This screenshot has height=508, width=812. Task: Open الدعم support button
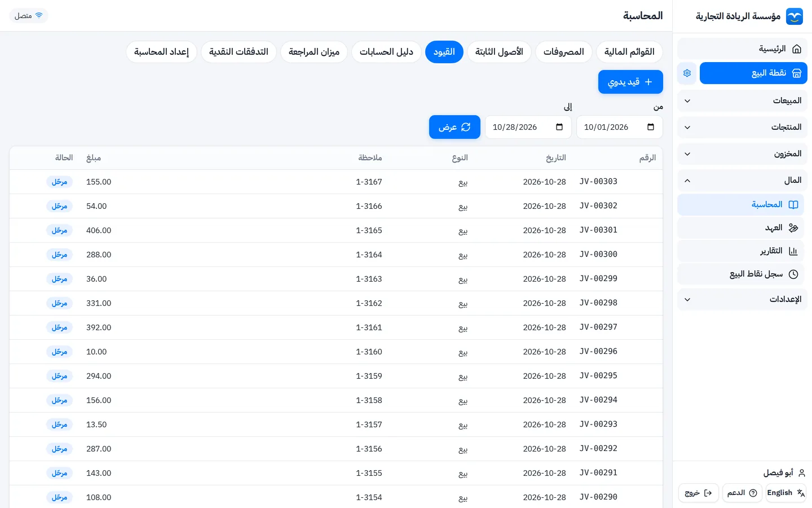pos(742,493)
